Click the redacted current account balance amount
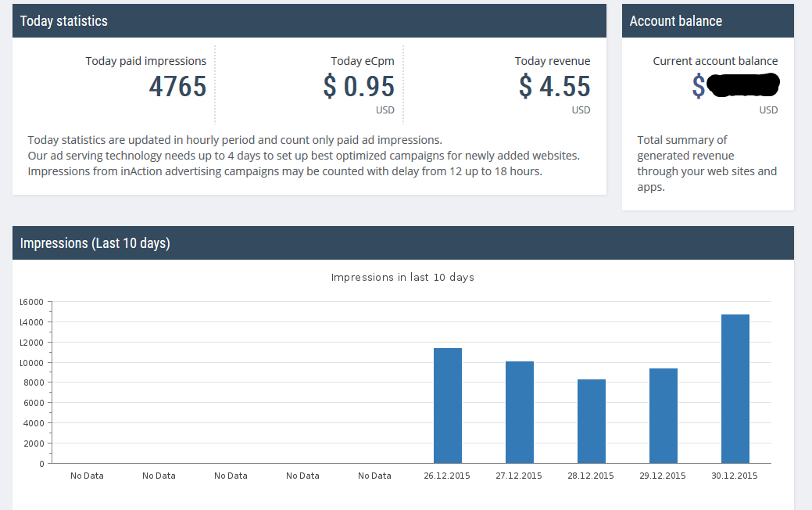The width and height of the screenshot is (812, 510). (x=741, y=84)
